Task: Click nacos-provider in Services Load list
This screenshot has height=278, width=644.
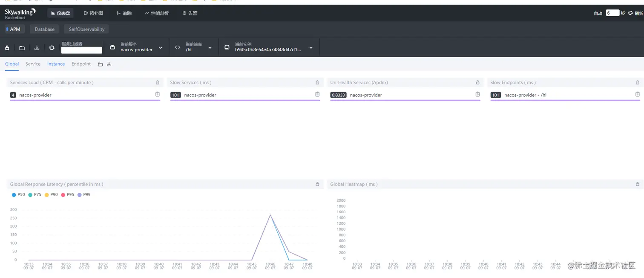Action: (x=35, y=95)
